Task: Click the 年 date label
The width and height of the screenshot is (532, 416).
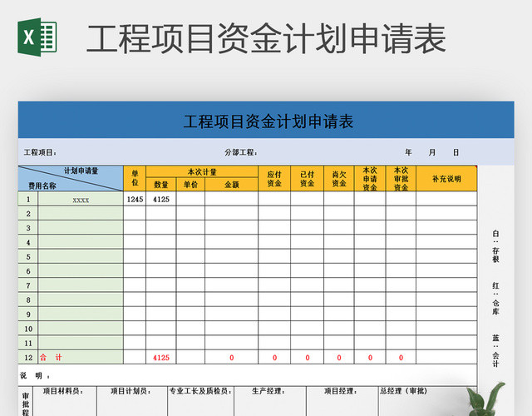Action: click(408, 152)
